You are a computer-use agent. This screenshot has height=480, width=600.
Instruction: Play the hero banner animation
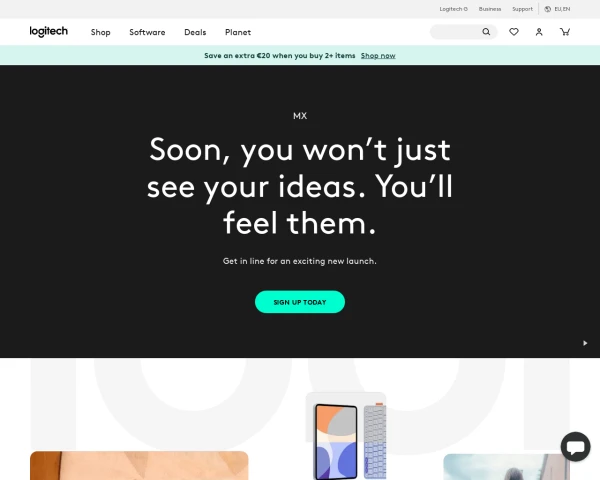pos(585,343)
